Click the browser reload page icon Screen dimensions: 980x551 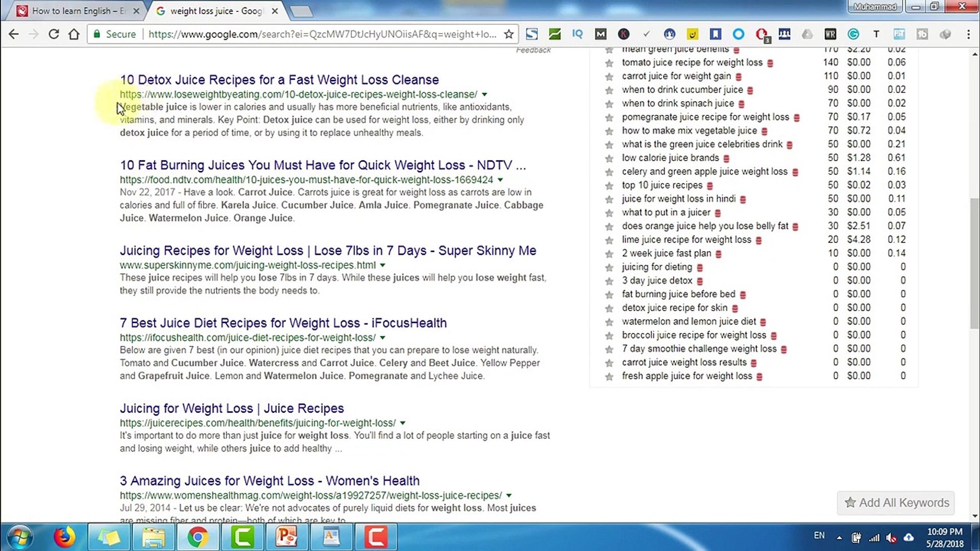54,34
